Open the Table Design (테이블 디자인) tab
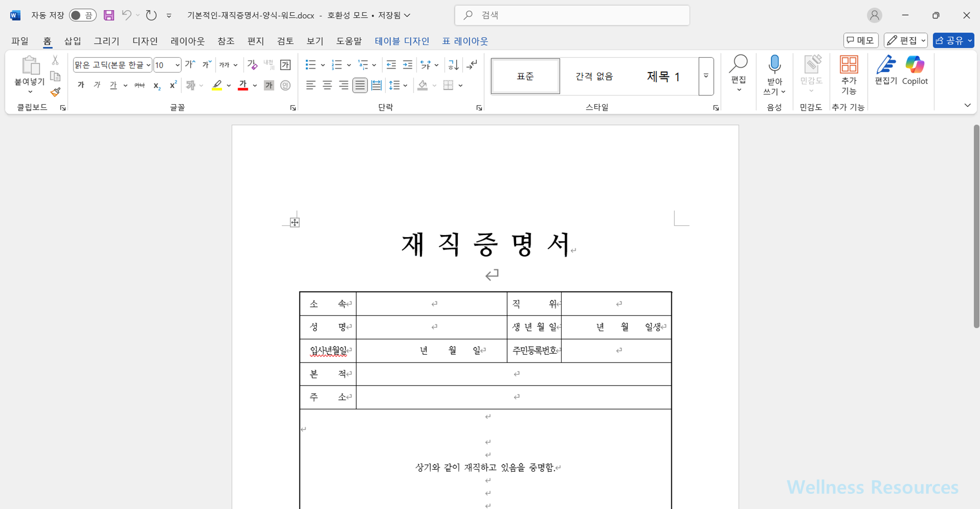 (402, 41)
